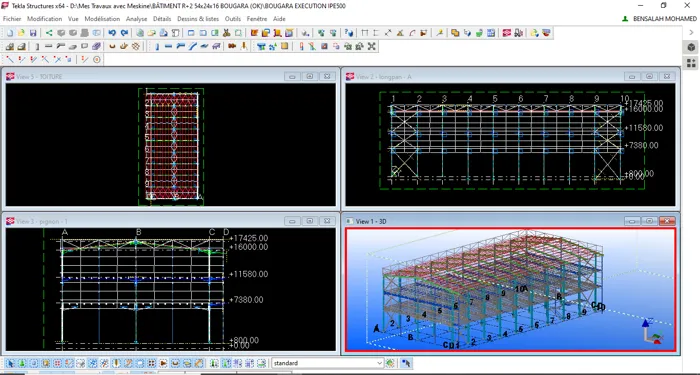Open the Fenêtre menu
Screen dimensions: 700x375
tap(257, 19)
